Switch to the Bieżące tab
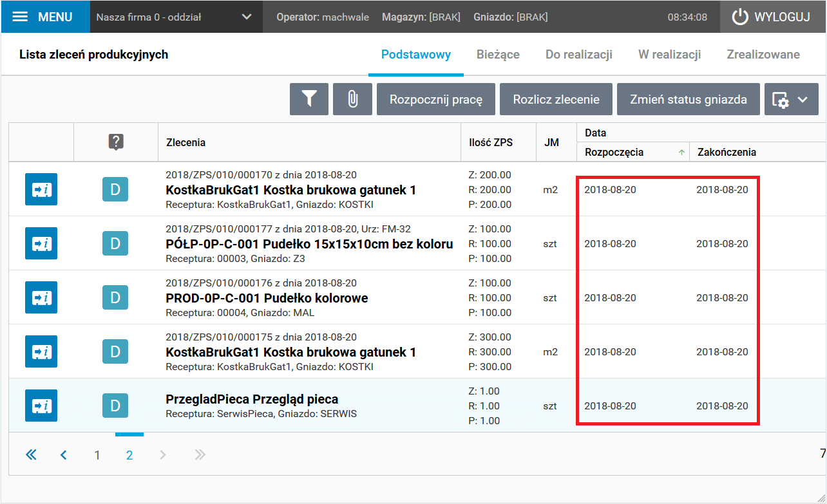The height and width of the screenshot is (504, 827). pos(498,55)
